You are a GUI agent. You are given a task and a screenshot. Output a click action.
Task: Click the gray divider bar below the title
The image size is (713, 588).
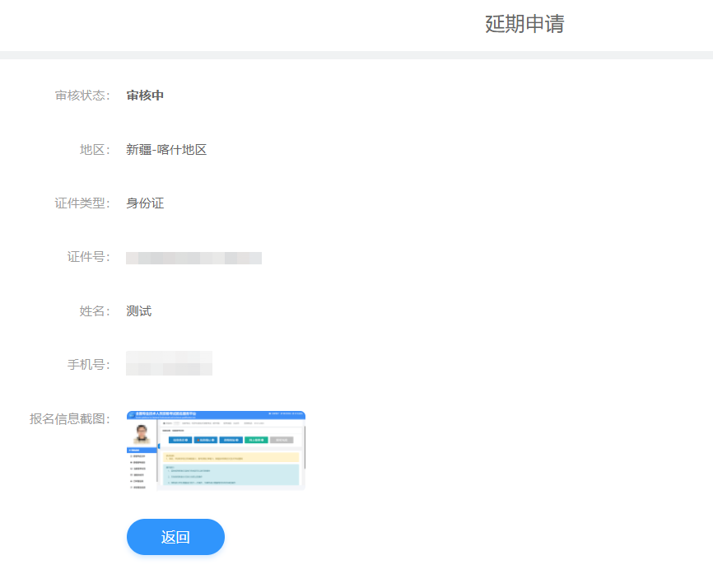[x=356, y=56]
